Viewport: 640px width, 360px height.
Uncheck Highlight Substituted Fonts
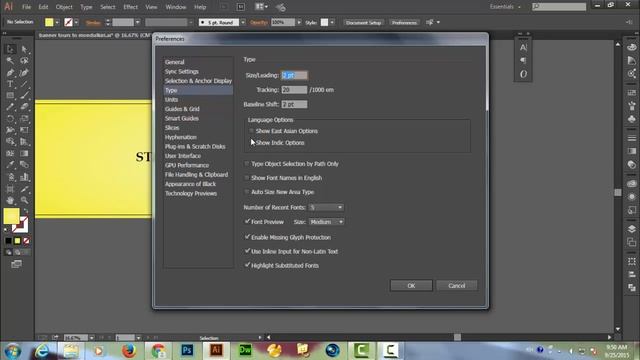point(247,265)
